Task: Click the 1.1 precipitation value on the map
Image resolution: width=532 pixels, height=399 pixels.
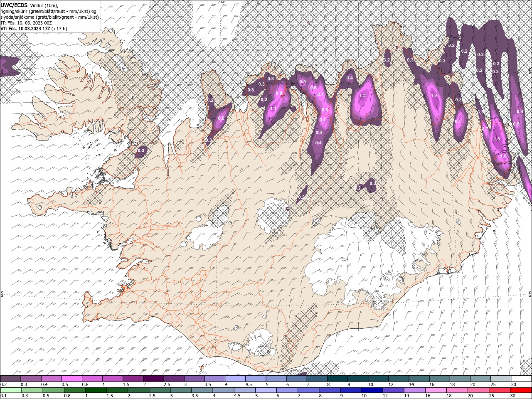Action: point(273,108)
